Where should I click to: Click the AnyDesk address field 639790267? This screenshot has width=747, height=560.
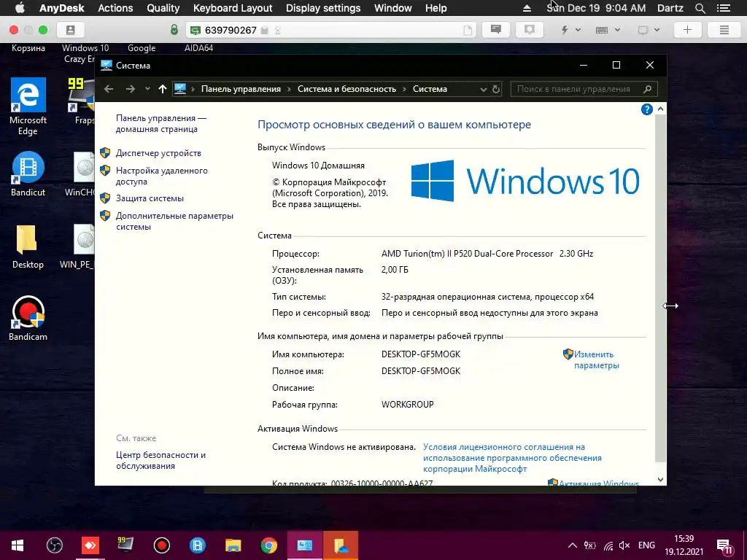coord(331,30)
